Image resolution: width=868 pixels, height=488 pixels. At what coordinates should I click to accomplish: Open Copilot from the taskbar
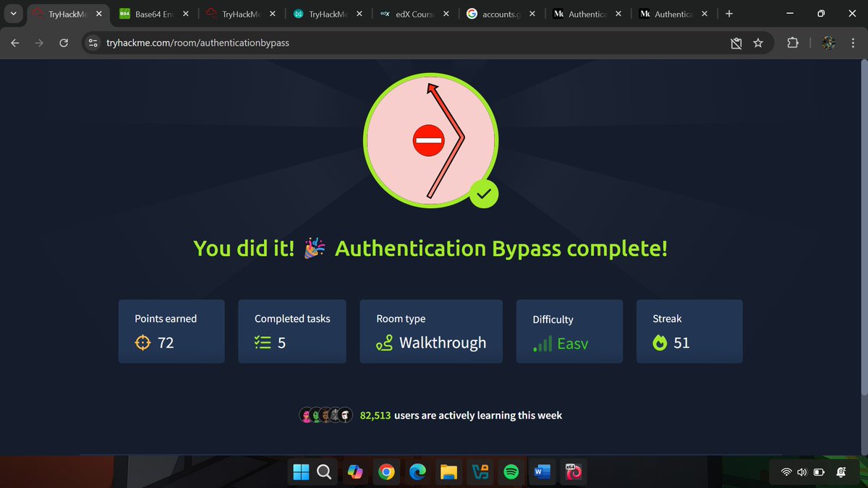click(x=355, y=471)
